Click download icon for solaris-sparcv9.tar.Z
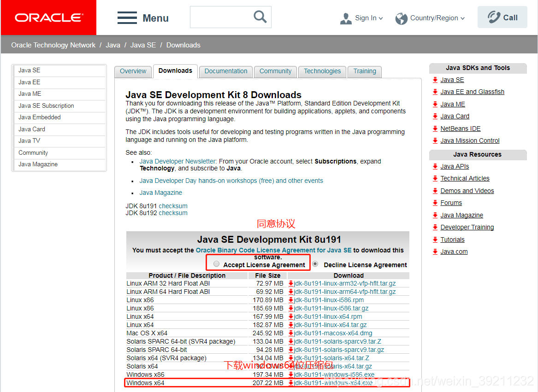The height and width of the screenshot is (392, 538). [x=291, y=342]
